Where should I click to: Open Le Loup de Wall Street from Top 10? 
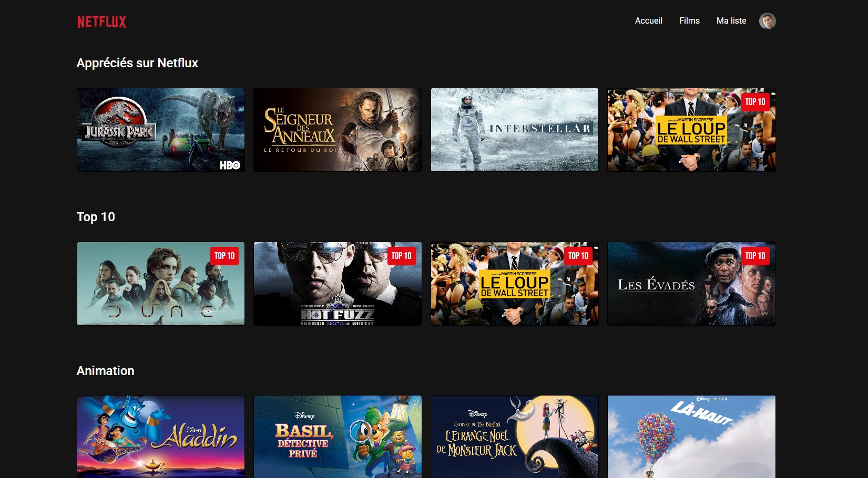coord(514,284)
